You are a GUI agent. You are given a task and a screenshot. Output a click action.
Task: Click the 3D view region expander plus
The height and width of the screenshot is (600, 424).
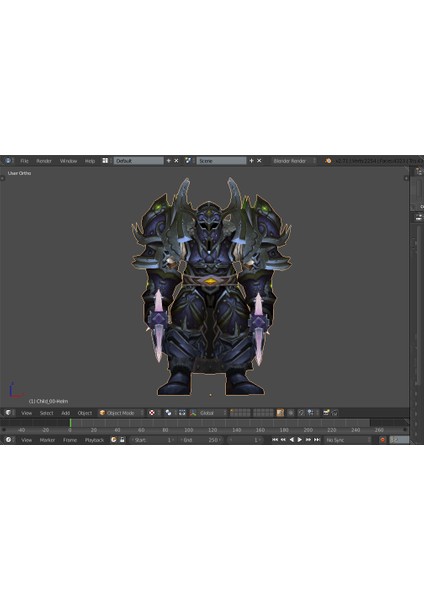click(x=406, y=178)
